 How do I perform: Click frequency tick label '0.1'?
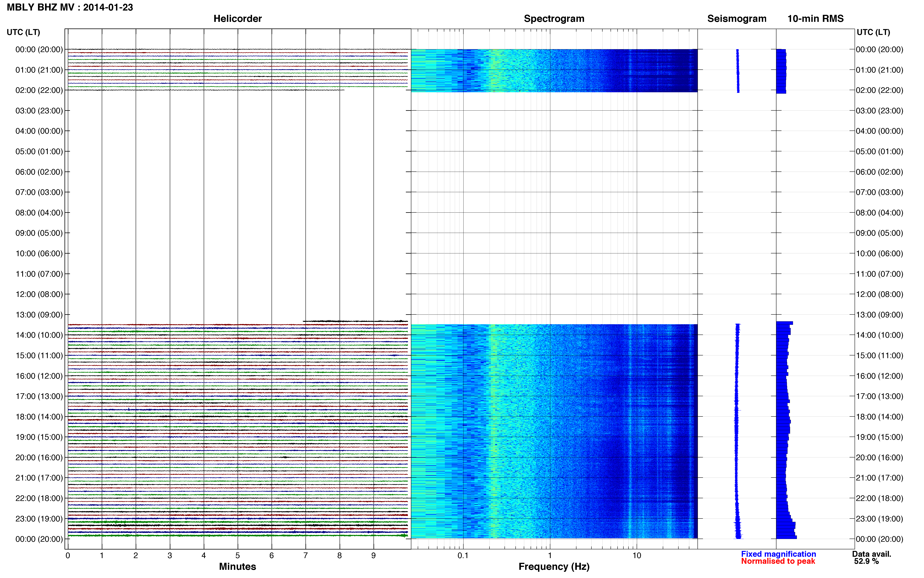(463, 555)
